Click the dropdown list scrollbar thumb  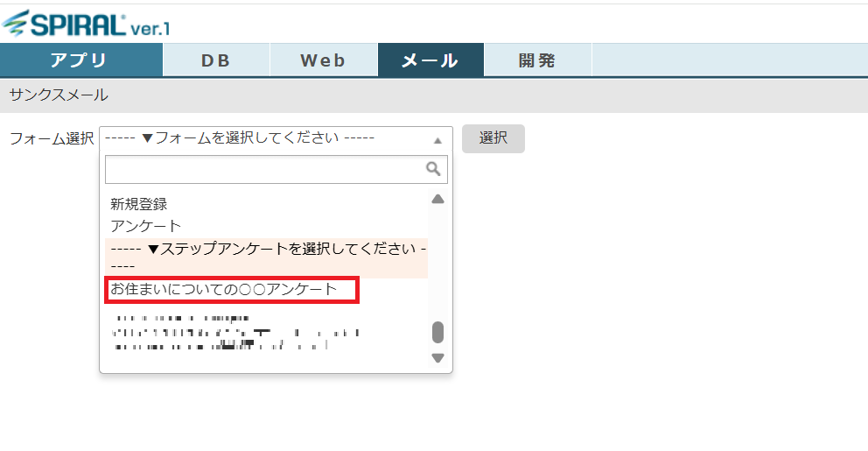click(x=437, y=333)
